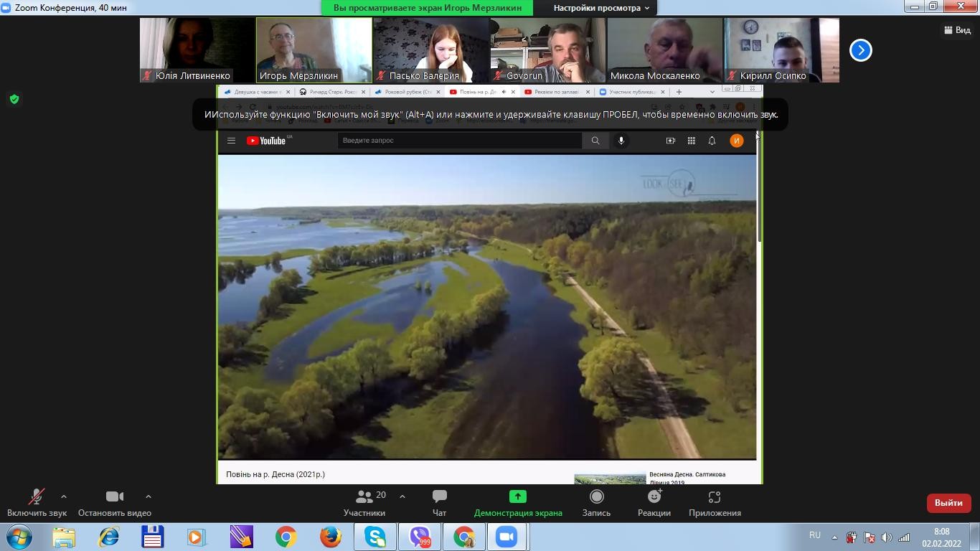Click the video title Повінь на р. Десна (2021р.)

click(275, 474)
